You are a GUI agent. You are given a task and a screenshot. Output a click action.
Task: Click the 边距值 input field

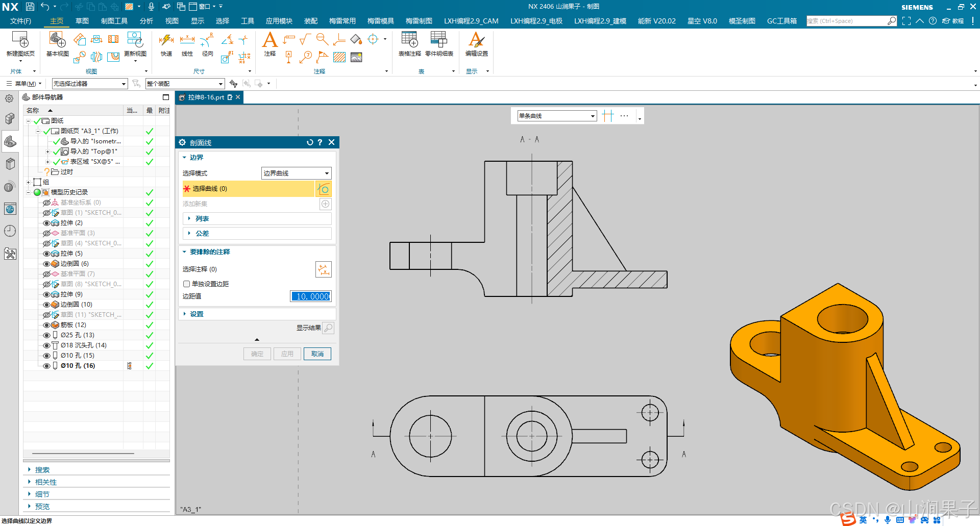pos(311,296)
